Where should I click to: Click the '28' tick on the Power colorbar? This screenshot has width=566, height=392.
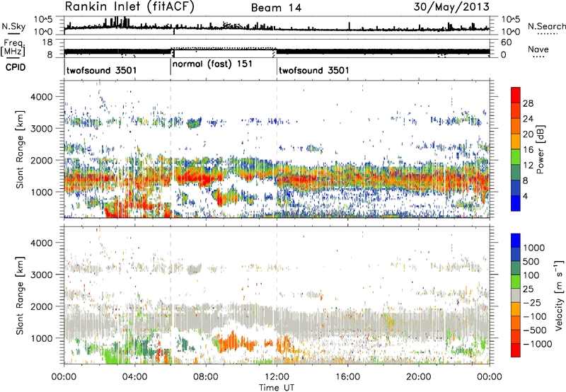[x=528, y=103]
